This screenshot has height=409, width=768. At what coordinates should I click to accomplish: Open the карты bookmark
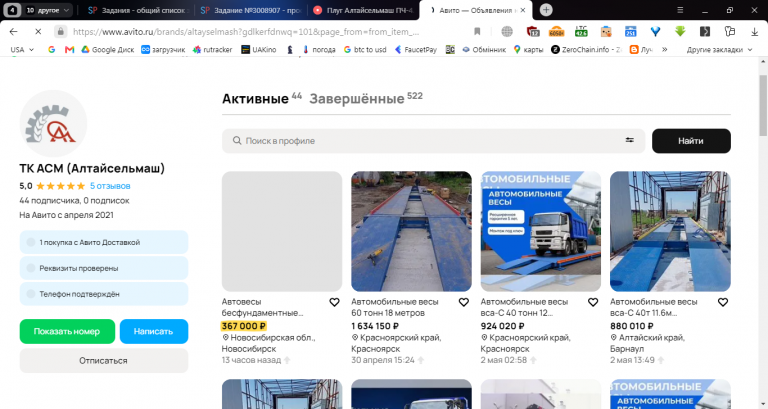(x=528, y=49)
